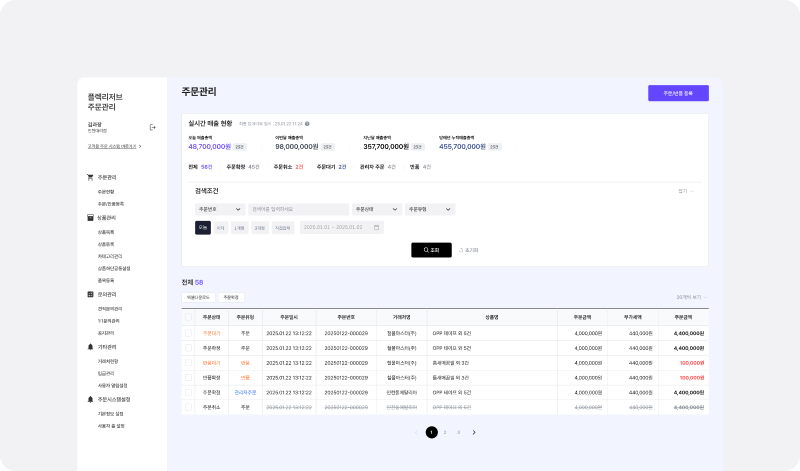Tick the checkbox for the 주문취소 row

[188, 407]
